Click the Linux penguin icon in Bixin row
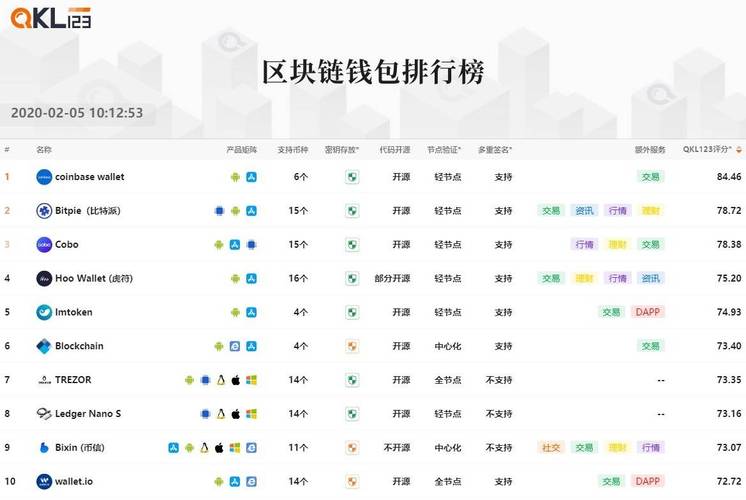746x500 pixels. (x=204, y=448)
